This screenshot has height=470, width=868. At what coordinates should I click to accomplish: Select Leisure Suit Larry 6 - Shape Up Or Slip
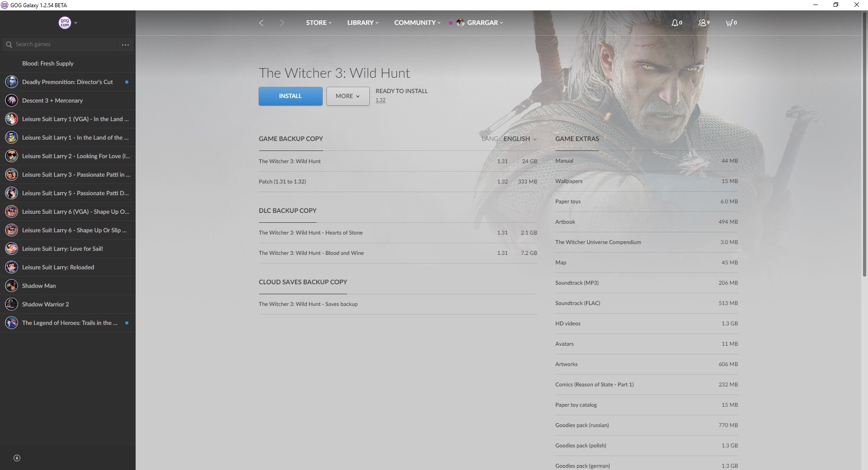coord(68,230)
